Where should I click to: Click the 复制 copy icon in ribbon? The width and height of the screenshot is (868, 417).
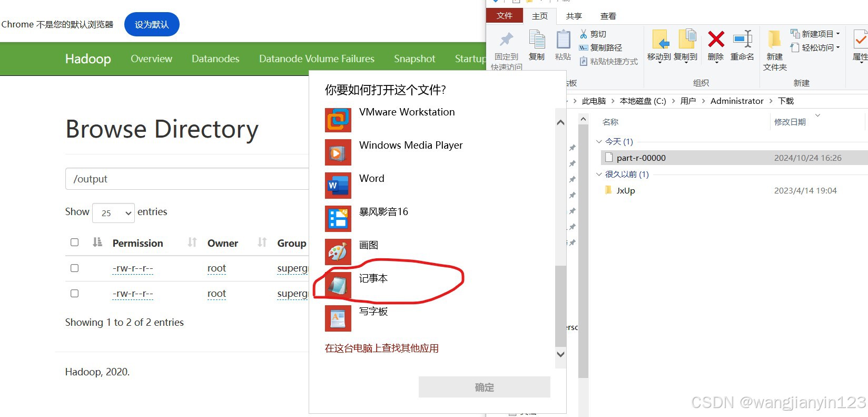pyautogui.click(x=537, y=40)
